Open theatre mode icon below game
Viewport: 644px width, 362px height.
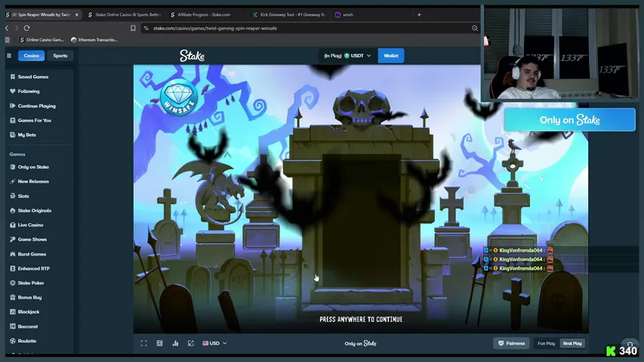point(159,343)
